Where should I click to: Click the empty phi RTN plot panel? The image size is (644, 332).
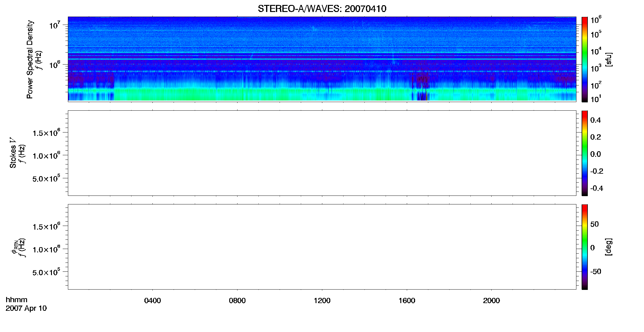tap(322, 247)
